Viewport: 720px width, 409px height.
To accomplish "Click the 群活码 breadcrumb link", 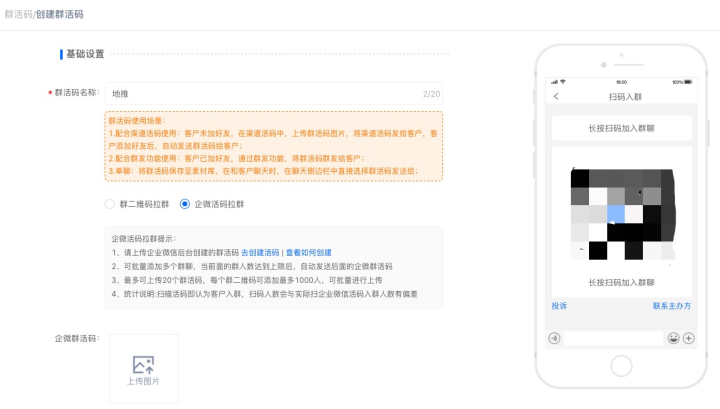I will [18, 14].
